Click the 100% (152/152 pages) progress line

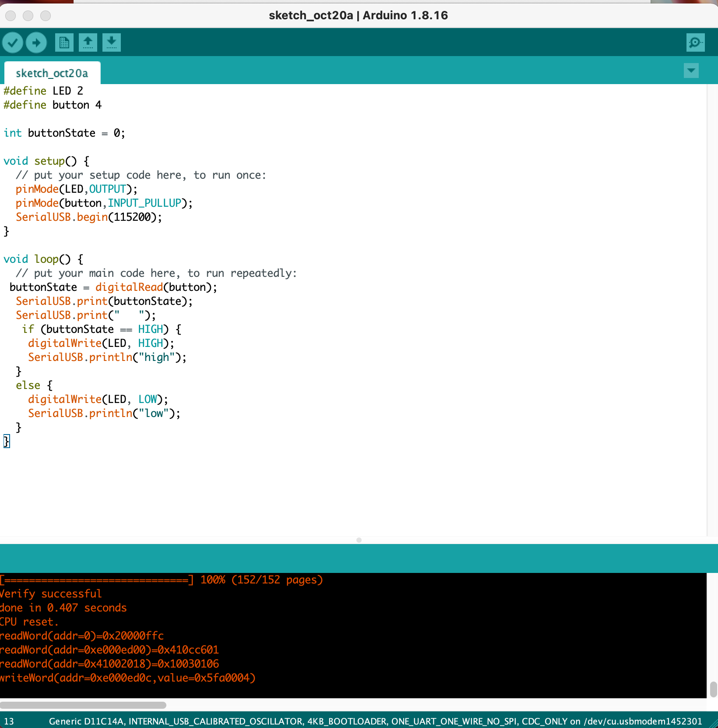162,580
